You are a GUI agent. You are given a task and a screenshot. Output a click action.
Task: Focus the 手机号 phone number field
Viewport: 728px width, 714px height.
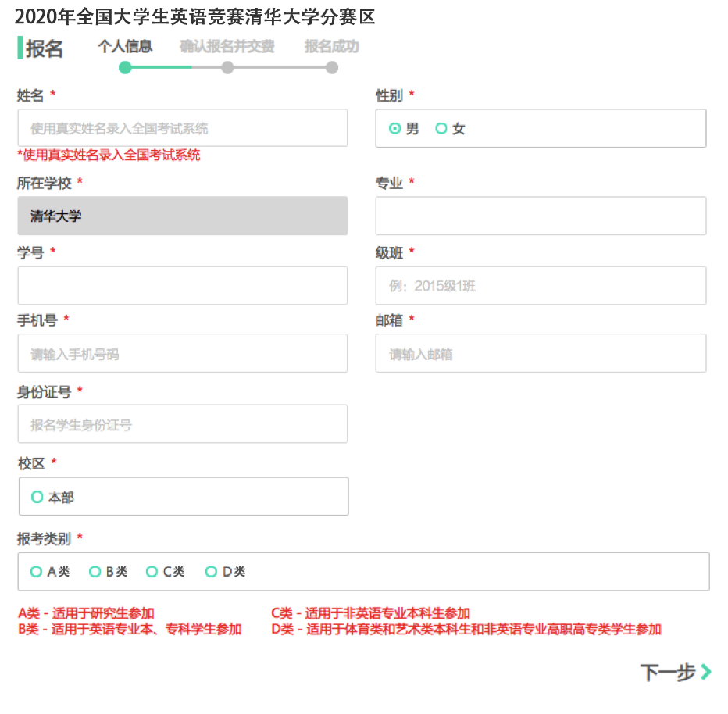point(182,354)
